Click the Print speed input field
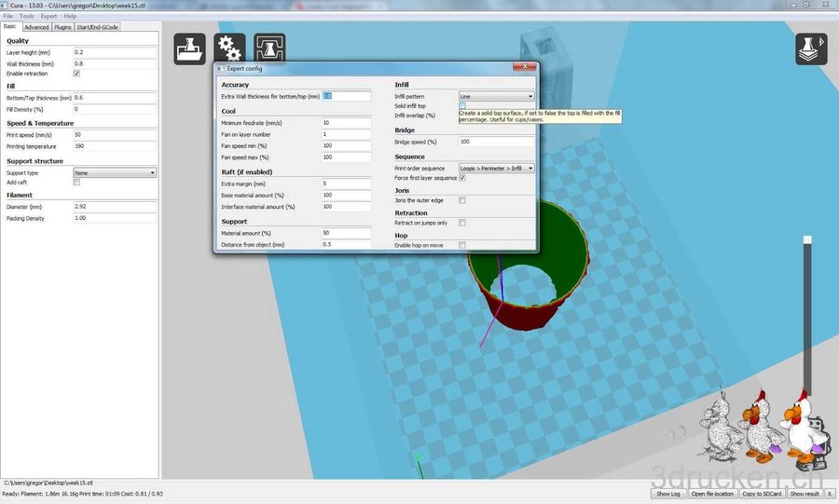This screenshot has width=839, height=504. [115, 135]
